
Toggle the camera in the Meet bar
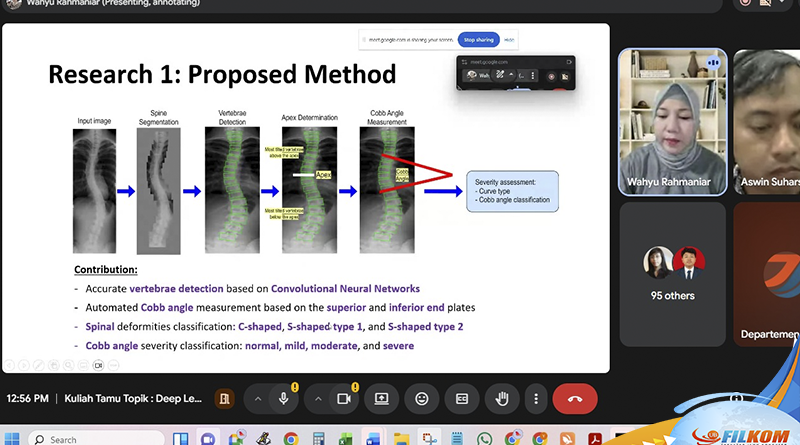(x=344, y=399)
